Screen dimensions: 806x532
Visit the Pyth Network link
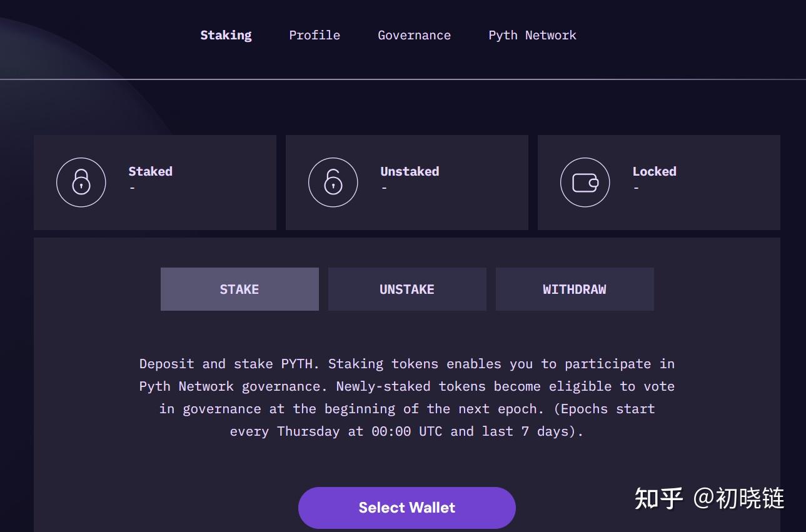tap(532, 36)
